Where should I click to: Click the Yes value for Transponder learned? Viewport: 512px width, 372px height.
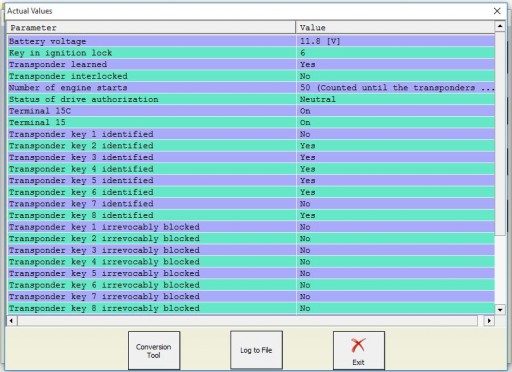point(307,65)
